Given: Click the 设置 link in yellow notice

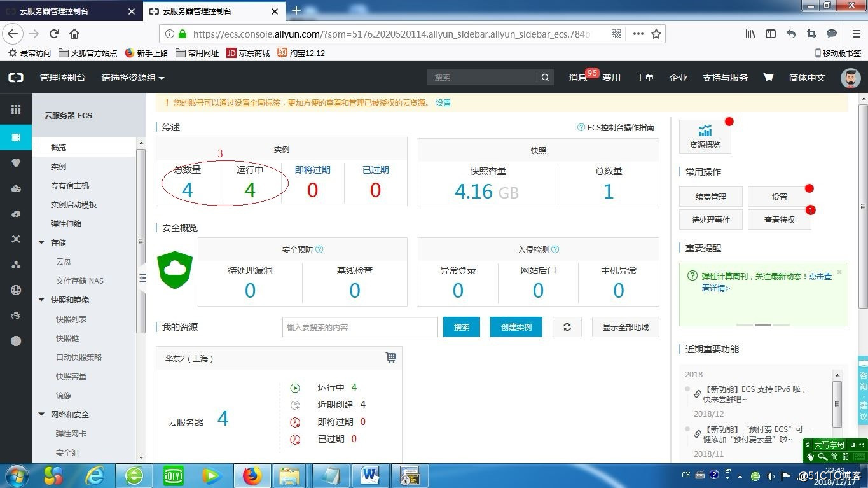Looking at the screenshot, I should 443,102.
